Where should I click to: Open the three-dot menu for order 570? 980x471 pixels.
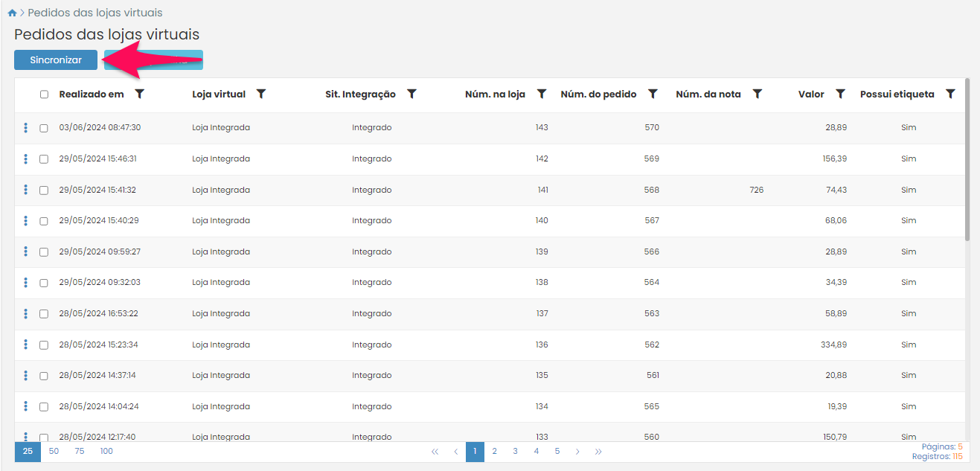tap(26, 128)
